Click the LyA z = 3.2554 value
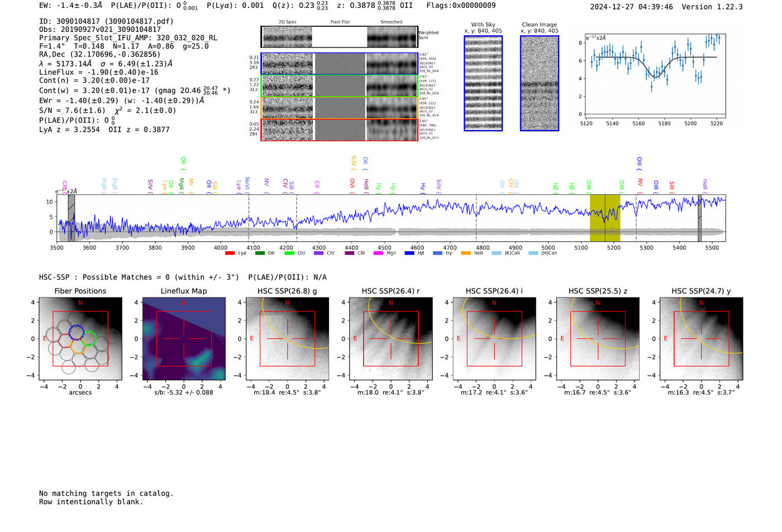782x532 pixels. point(69,130)
